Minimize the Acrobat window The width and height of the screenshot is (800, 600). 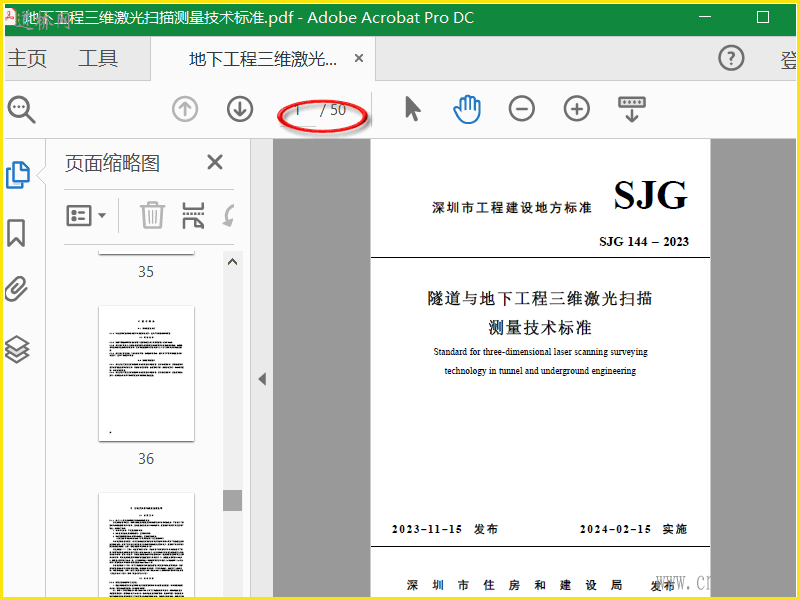[705, 17]
